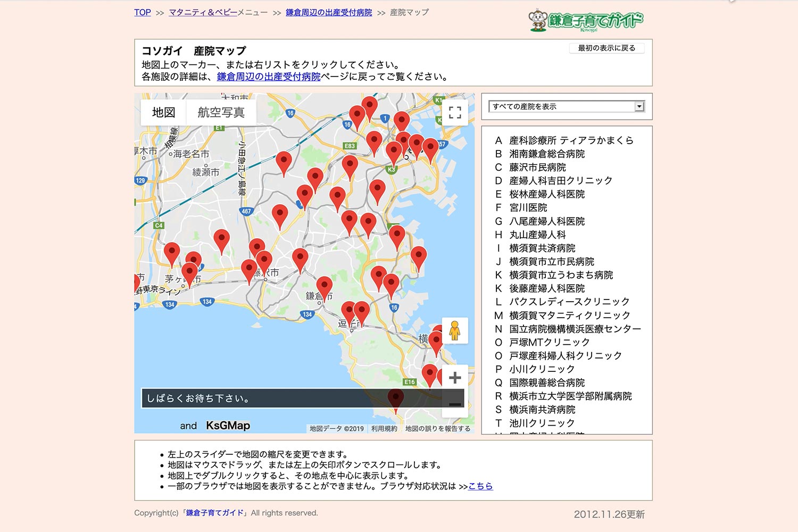Open the すべての産院を表示 dropdown

[x=566, y=107]
